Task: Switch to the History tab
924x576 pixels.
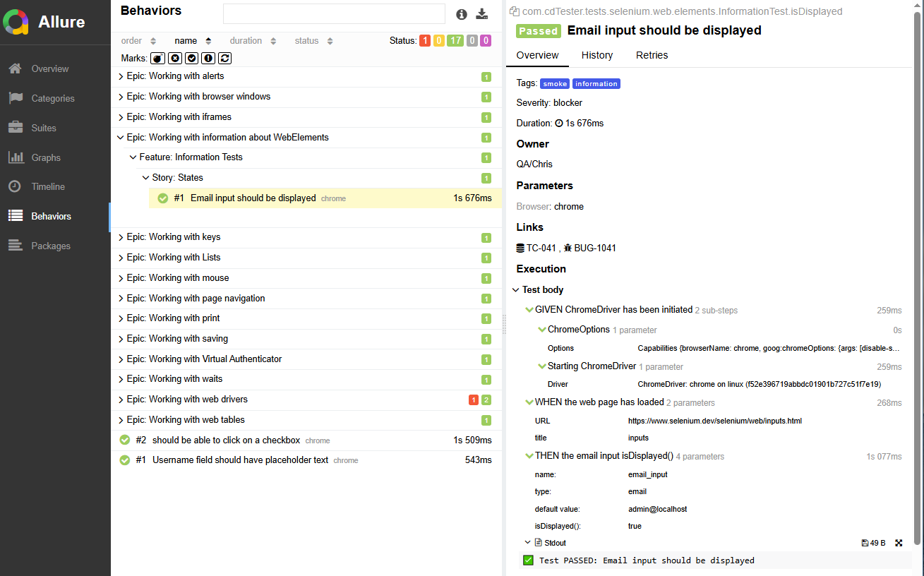Action: click(x=597, y=55)
